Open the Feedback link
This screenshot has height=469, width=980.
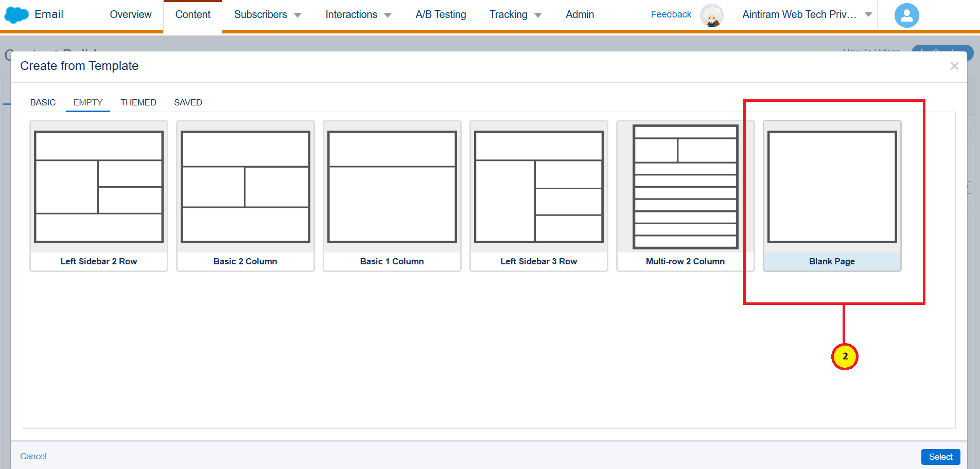[x=671, y=14]
